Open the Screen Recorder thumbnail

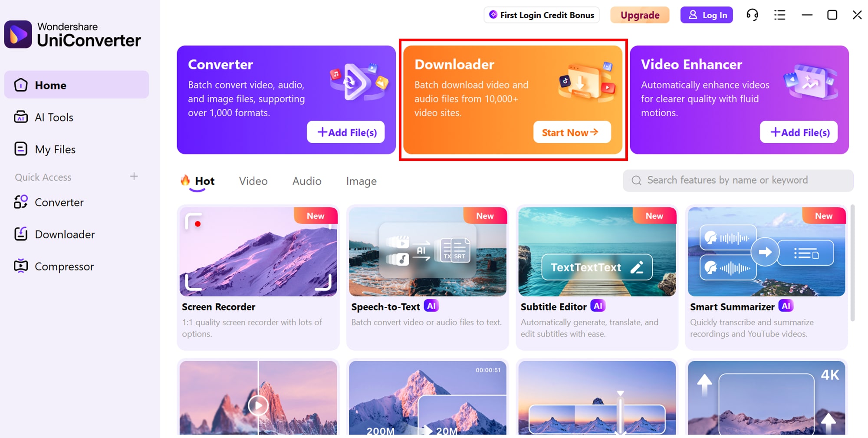[258, 252]
